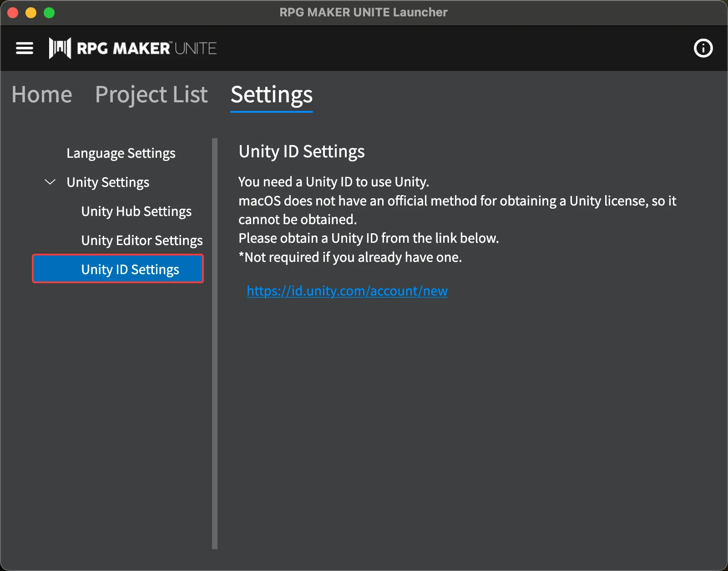Click the vertical sidebar divider bar
Image resolution: width=728 pixels, height=571 pixels.
pyautogui.click(x=215, y=344)
